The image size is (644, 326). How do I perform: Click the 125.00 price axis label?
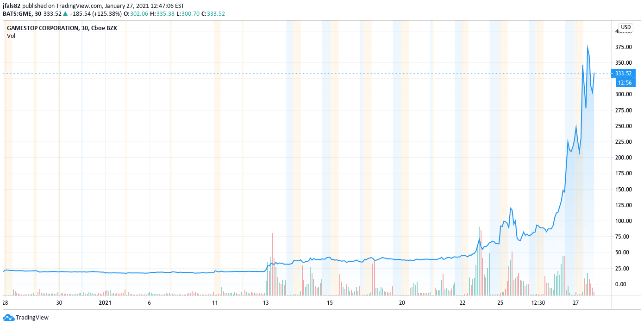pos(623,205)
